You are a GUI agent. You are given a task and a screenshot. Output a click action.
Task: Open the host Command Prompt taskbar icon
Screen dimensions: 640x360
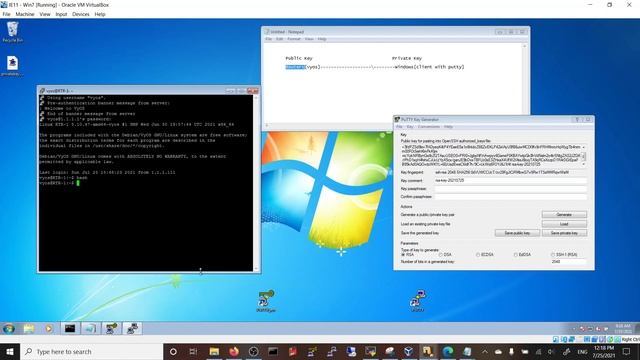[x=273, y=351]
